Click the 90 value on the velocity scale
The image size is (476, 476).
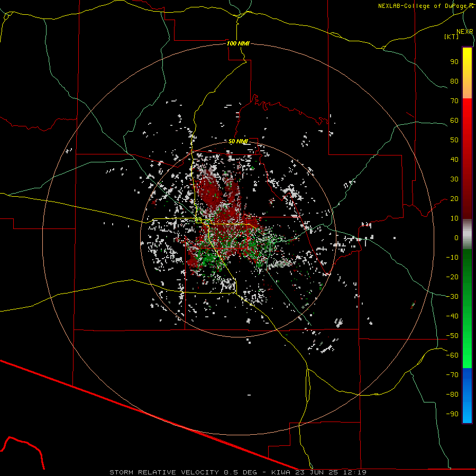coord(454,62)
